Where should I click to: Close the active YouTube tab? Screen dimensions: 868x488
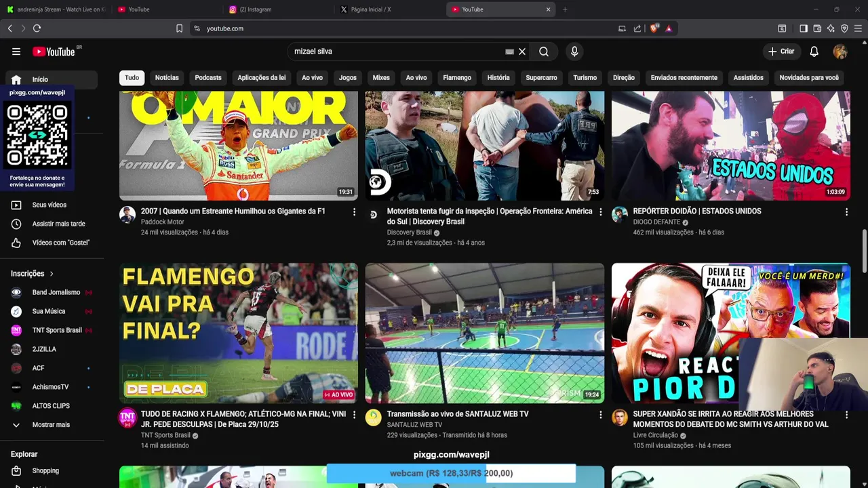548,9
